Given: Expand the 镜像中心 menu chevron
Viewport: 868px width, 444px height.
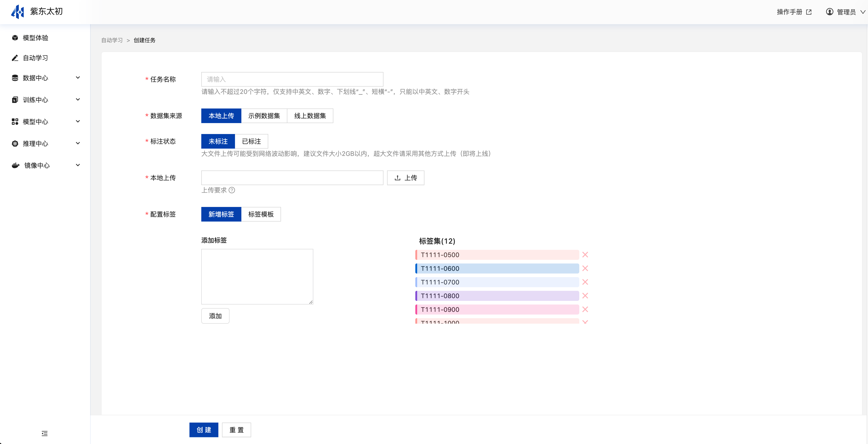Looking at the screenshot, I should pyautogui.click(x=78, y=165).
